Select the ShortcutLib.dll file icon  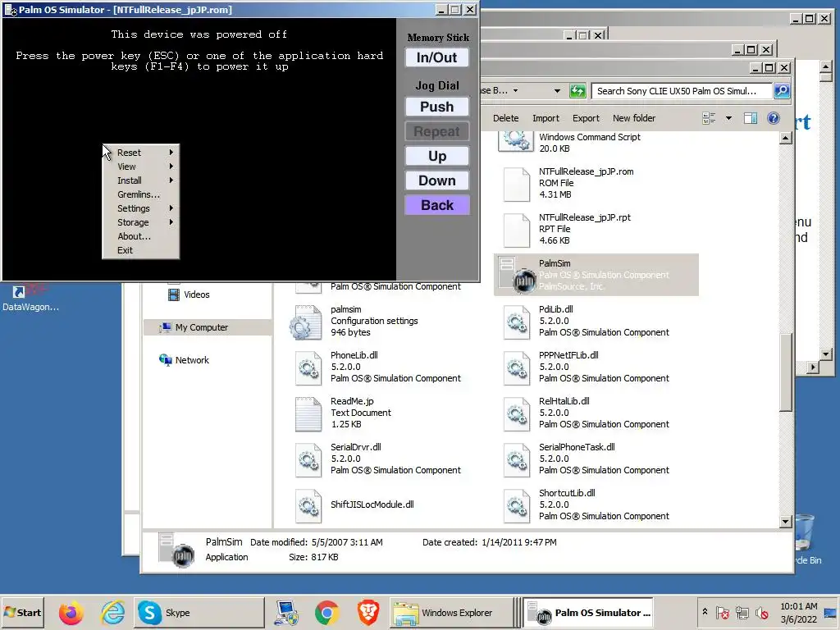517,505
